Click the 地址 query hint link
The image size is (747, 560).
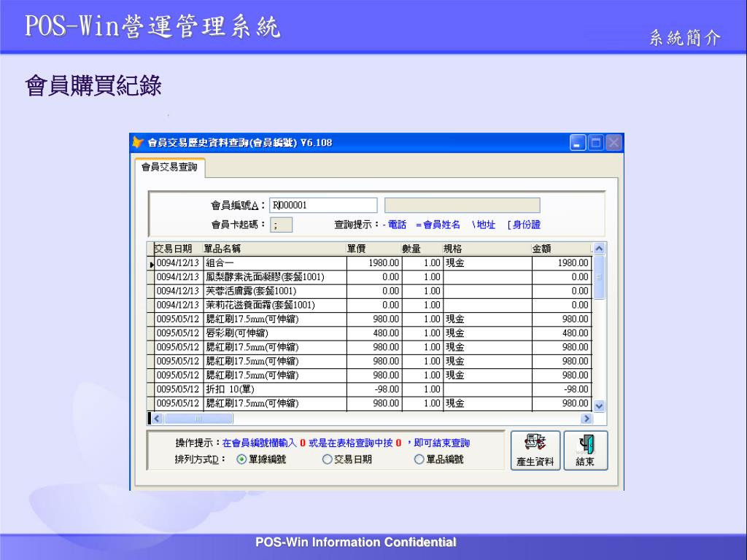[x=484, y=225]
